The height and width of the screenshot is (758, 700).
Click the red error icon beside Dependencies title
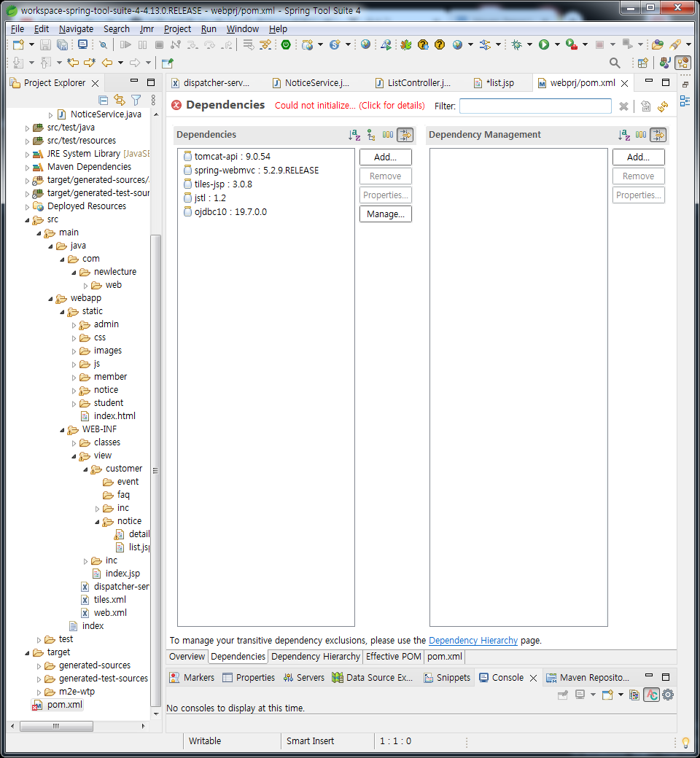coord(176,105)
